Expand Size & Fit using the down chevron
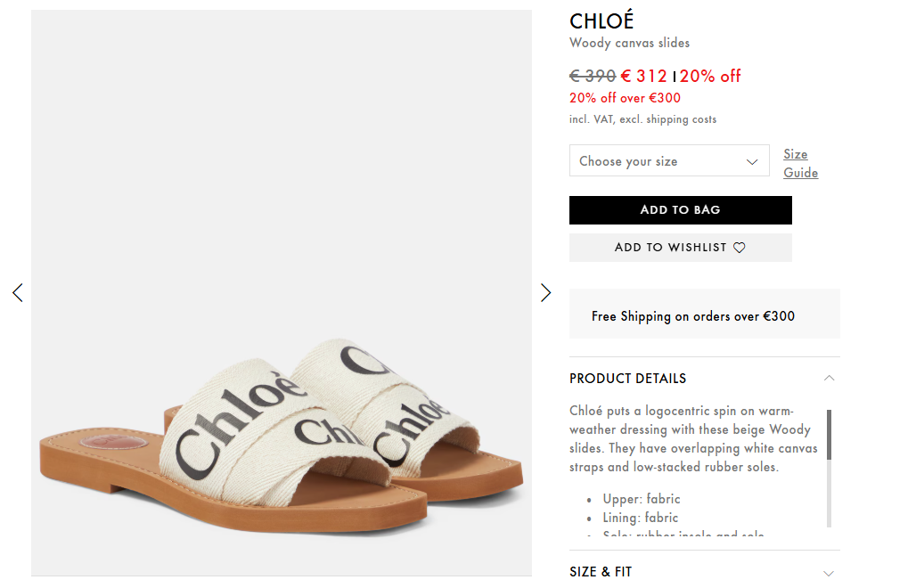 [x=830, y=573]
